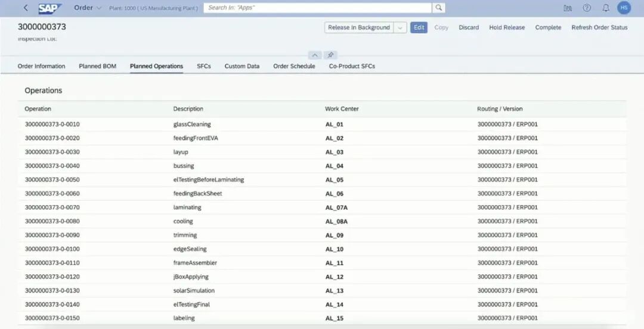Open the SAP logo home
This screenshot has width=644, height=329.
click(50, 8)
